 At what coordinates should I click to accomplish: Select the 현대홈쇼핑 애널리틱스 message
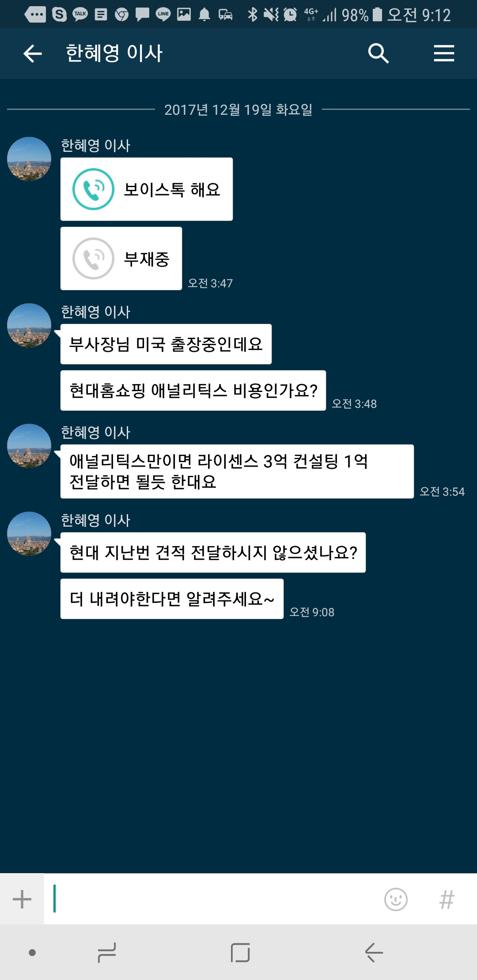(193, 391)
